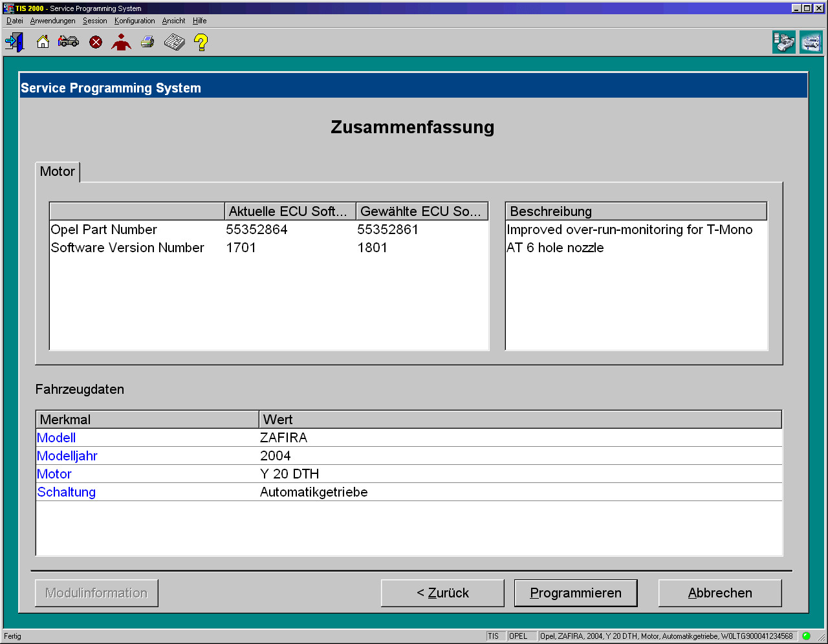The image size is (828, 644).
Task: Open the Anwendungen menu
Action: click(52, 21)
